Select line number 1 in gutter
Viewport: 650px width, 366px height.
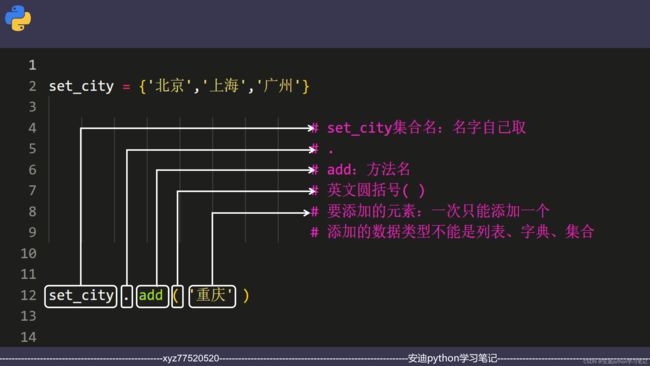32,65
